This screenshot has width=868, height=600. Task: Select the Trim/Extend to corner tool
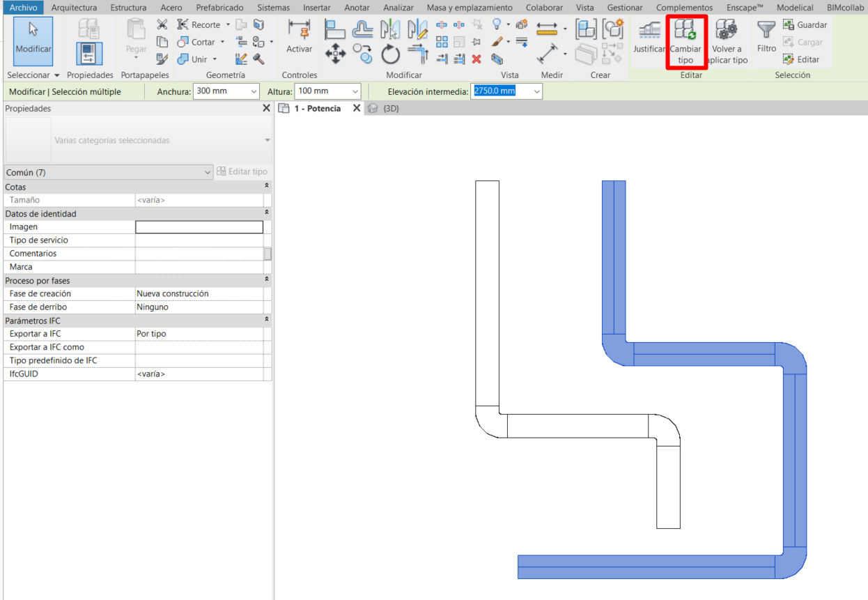[417, 54]
